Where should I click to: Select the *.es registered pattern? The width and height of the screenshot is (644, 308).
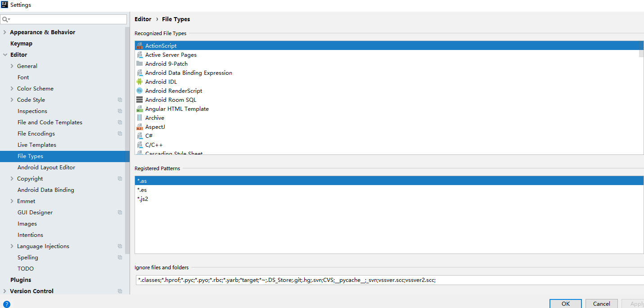(x=142, y=190)
